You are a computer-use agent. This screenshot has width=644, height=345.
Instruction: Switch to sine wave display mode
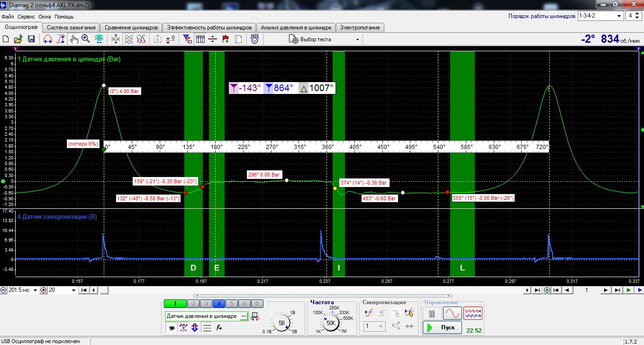pos(452,314)
